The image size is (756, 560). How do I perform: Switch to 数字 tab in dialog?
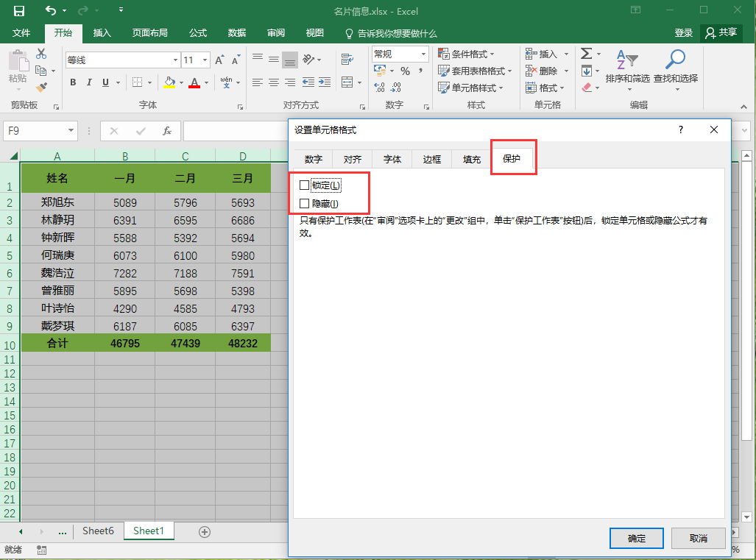pos(314,159)
